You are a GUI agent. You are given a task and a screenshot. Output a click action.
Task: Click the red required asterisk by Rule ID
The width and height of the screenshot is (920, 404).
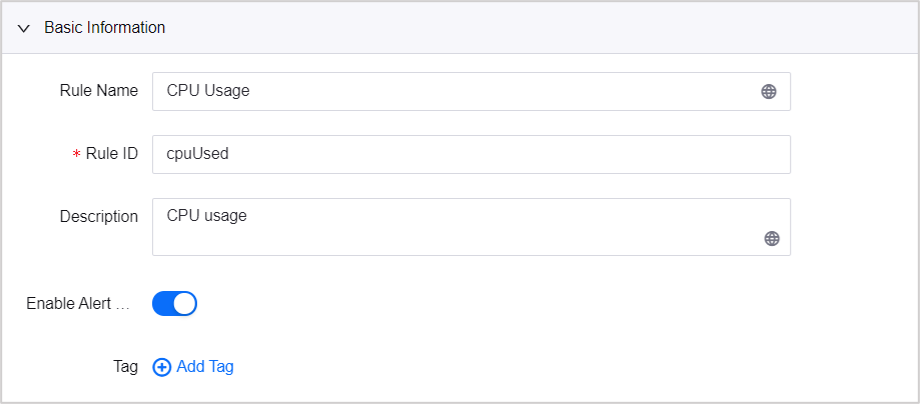[x=76, y=155]
